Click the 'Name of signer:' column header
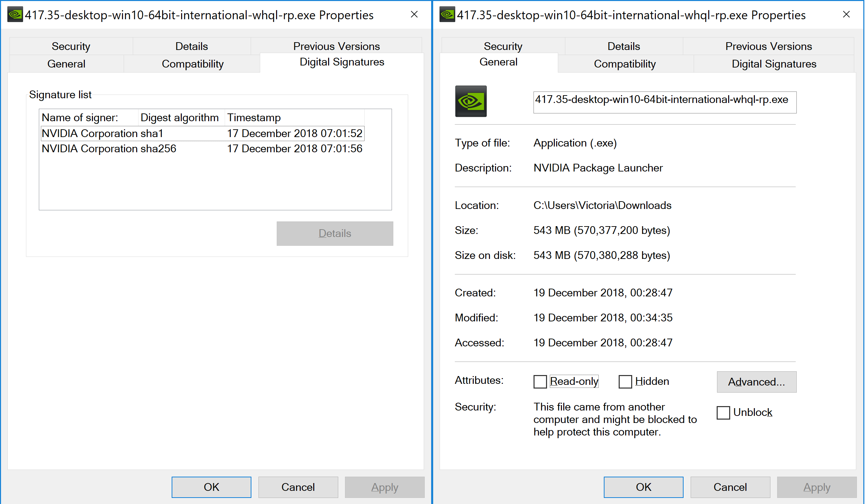Screen dimensions: 865x504 tap(89, 117)
